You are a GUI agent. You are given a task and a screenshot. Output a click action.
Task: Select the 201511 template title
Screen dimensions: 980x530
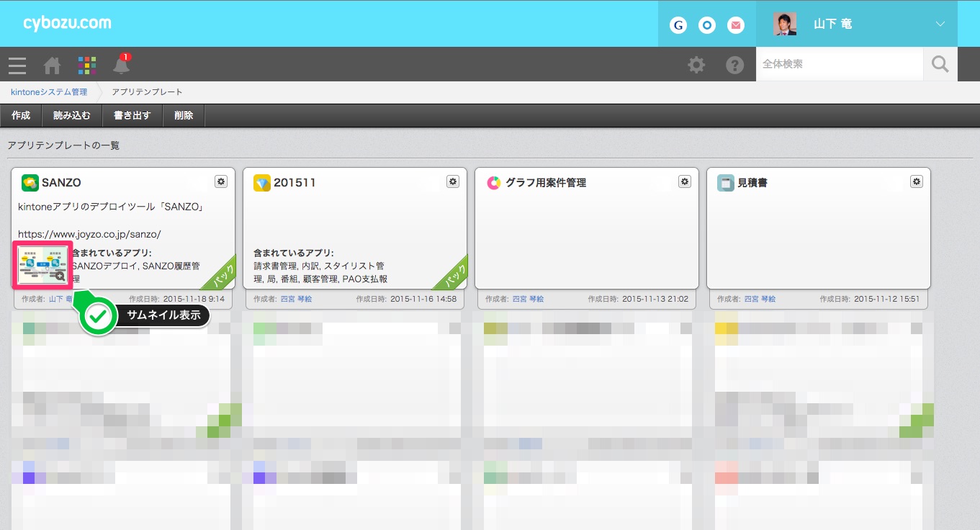pos(295,183)
